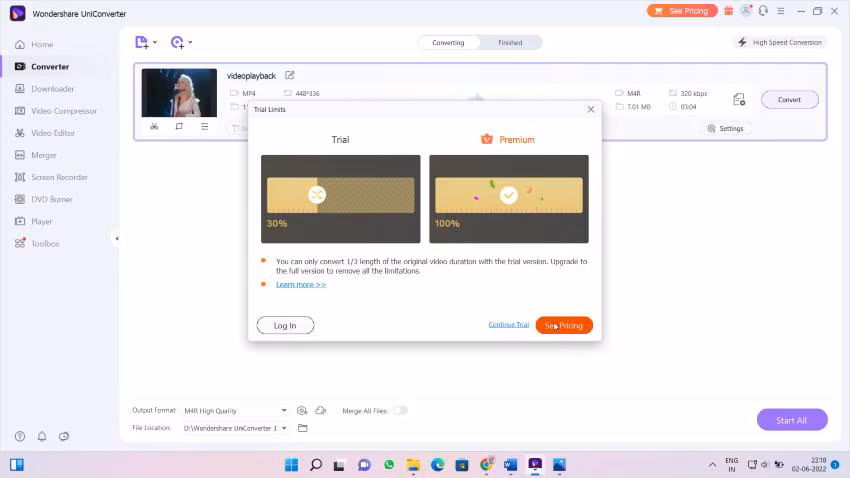Click the add files icon
This screenshot has width=850, height=478.
(141, 42)
